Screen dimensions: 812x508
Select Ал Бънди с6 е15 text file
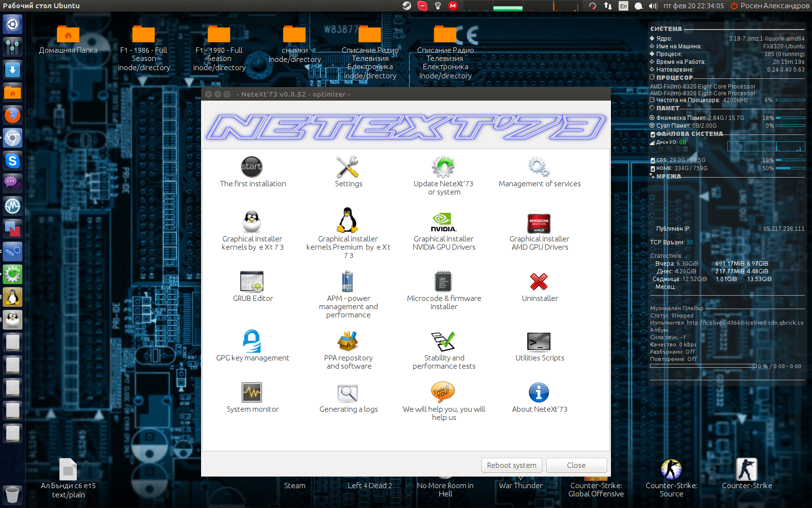[68, 469]
